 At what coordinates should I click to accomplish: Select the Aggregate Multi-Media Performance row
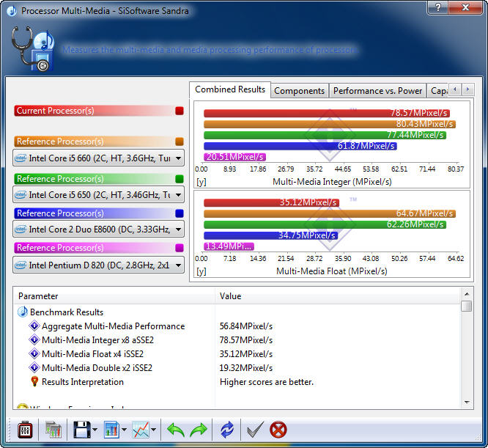(x=237, y=326)
